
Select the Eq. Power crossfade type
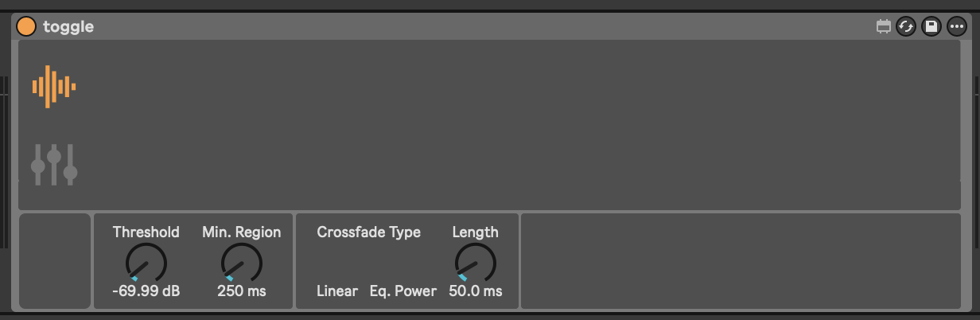(403, 291)
